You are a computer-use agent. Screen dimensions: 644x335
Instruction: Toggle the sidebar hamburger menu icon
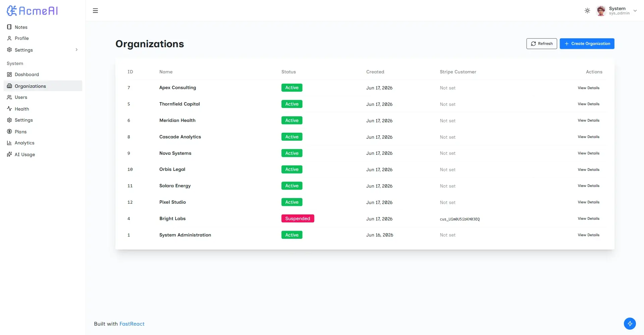coord(95,11)
